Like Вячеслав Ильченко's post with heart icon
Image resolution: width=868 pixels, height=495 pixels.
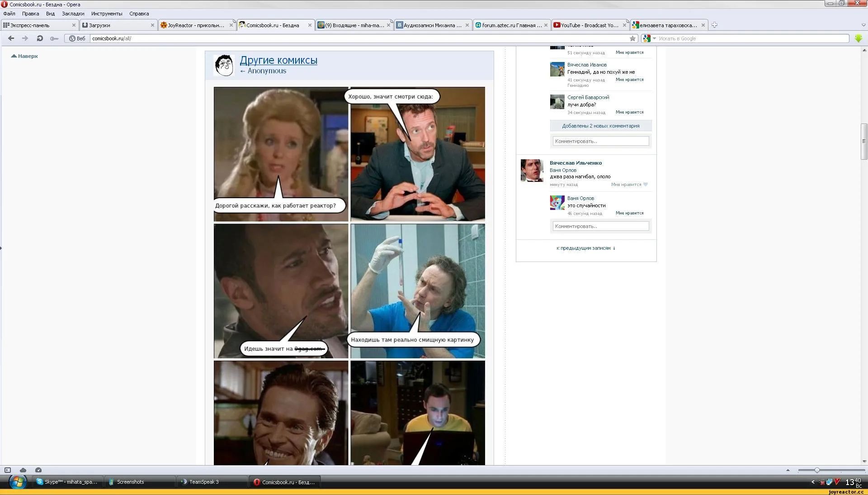click(646, 185)
